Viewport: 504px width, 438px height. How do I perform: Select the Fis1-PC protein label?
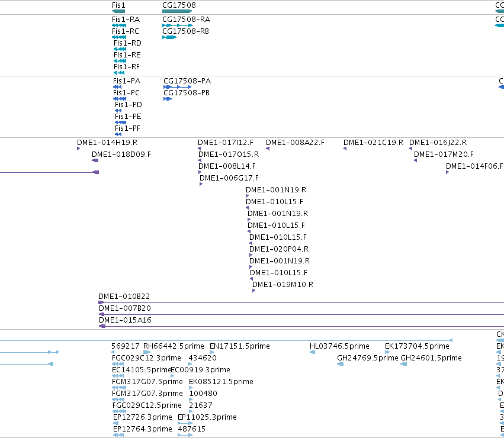[126, 93]
